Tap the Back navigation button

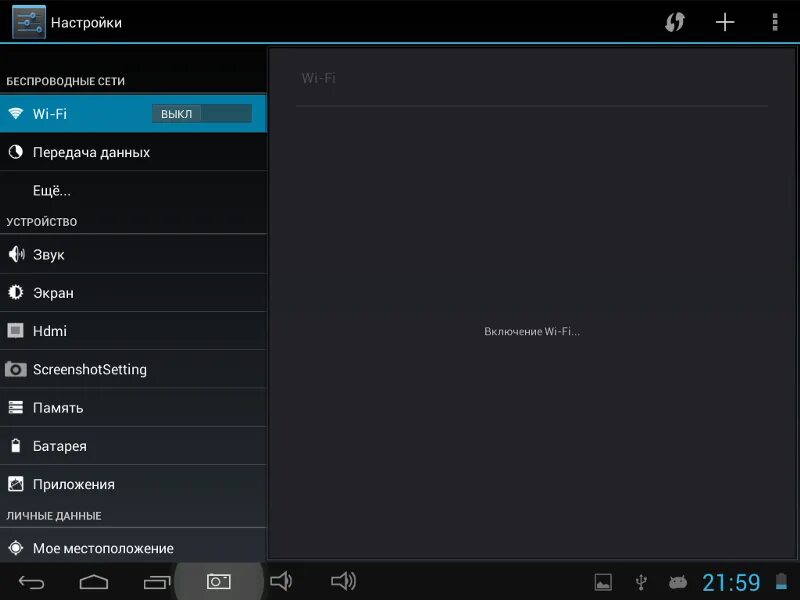tap(32, 582)
